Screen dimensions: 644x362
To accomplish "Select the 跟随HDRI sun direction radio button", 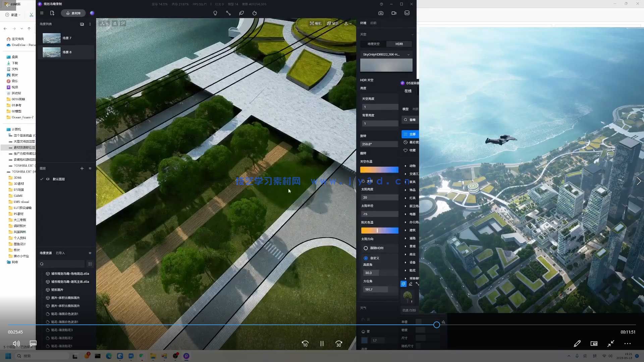I will (x=366, y=248).
